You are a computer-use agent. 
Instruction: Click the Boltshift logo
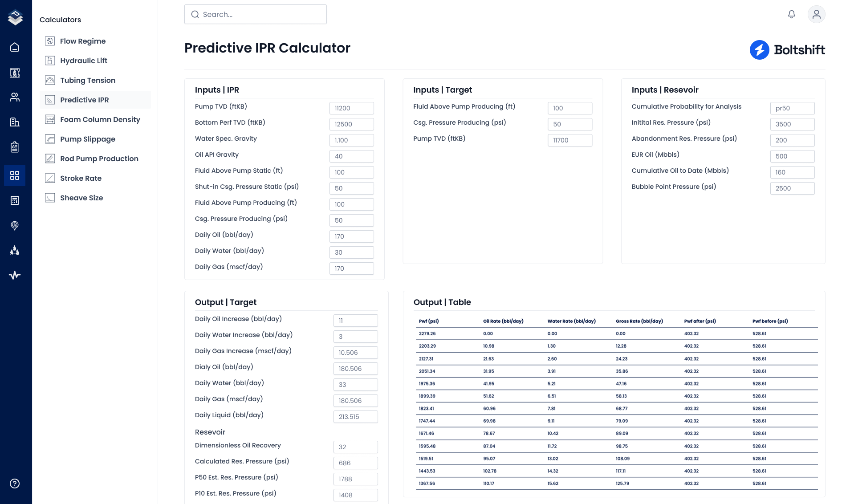pyautogui.click(x=787, y=50)
